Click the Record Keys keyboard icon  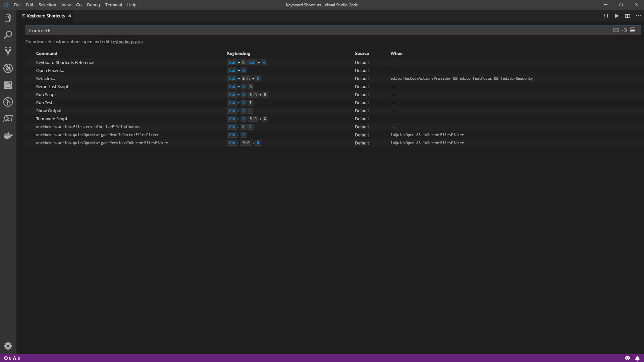[x=616, y=30]
